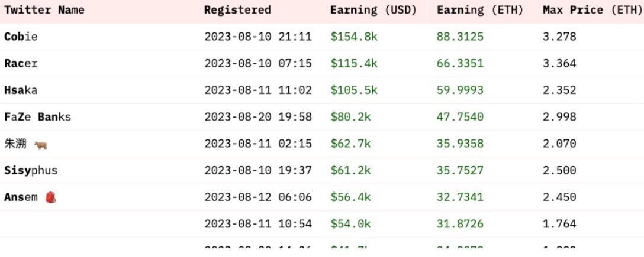The height and width of the screenshot is (257, 644).
Task: Open Cobie's Twitter profile name
Action: click(21, 37)
